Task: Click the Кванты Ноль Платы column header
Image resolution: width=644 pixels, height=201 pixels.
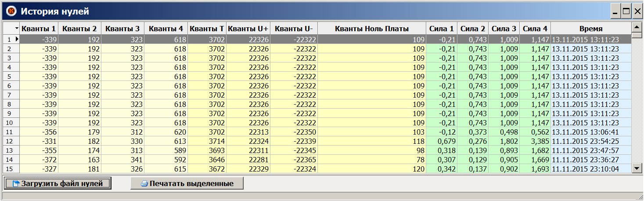Action: point(371,29)
